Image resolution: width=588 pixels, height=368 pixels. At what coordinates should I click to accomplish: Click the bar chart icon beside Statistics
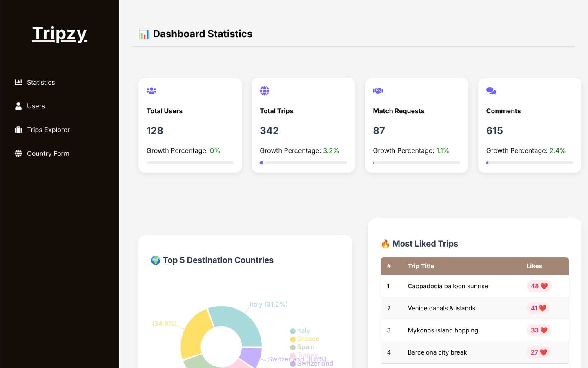18,82
